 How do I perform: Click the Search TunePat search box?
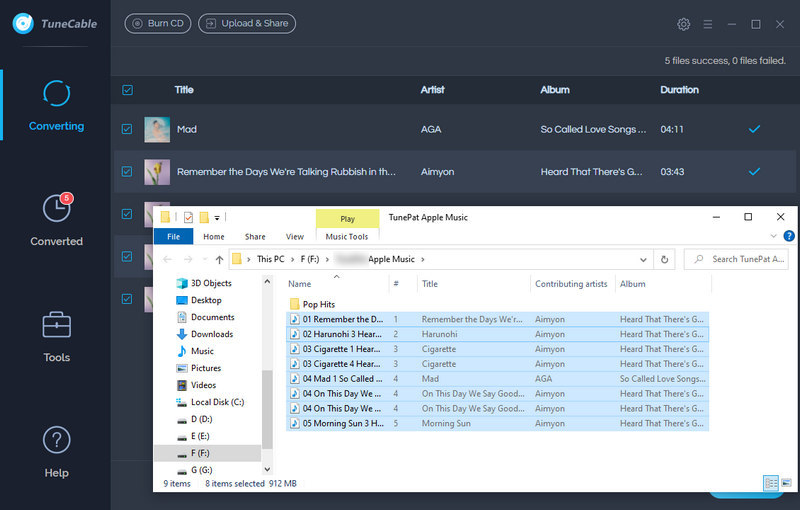(736, 259)
